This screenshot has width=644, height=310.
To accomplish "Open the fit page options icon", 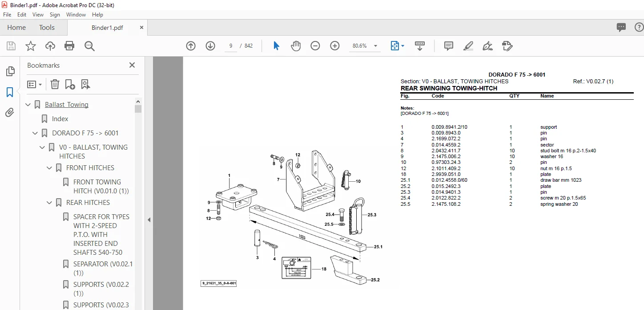I will [x=397, y=46].
